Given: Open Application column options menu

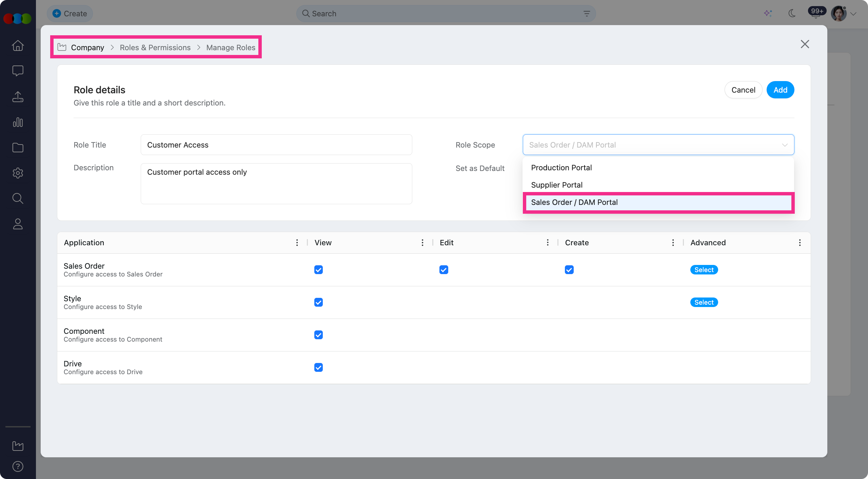Looking at the screenshot, I should (297, 243).
